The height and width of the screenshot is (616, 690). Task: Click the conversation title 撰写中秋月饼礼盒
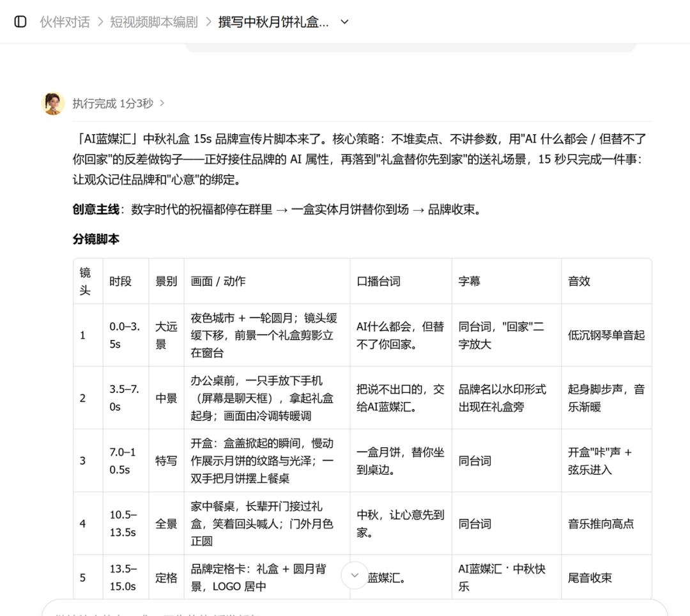coord(273,22)
